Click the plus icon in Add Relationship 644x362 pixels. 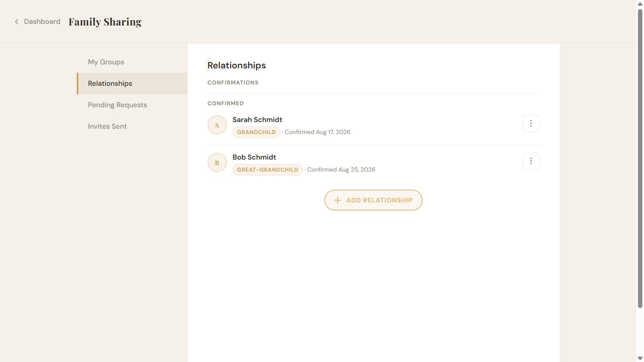click(337, 200)
